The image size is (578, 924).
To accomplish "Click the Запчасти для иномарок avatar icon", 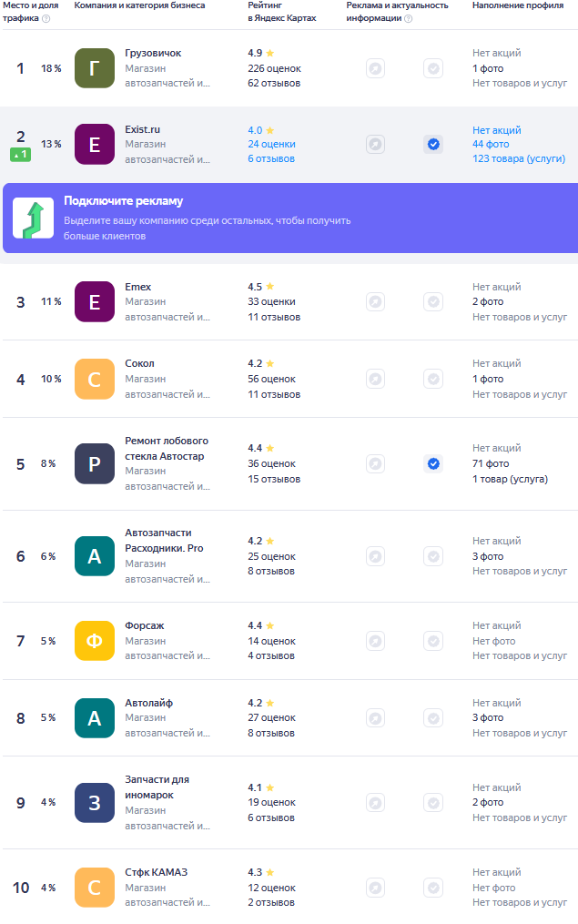I will (x=95, y=803).
